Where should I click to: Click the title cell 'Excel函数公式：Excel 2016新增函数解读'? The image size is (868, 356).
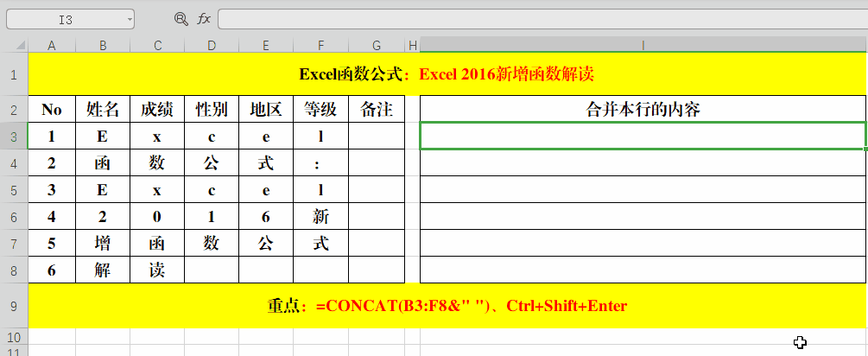[x=447, y=74]
